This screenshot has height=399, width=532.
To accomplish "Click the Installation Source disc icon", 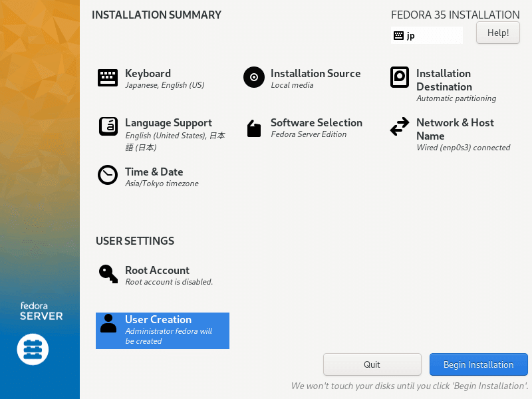I will pyautogui.click(x=254, y=77).
